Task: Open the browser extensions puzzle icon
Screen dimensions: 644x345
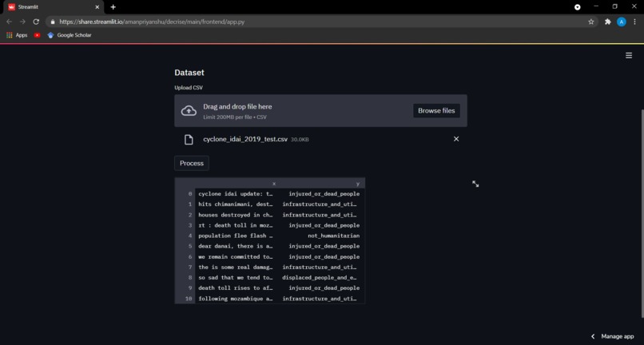Action: click(608, 22)
